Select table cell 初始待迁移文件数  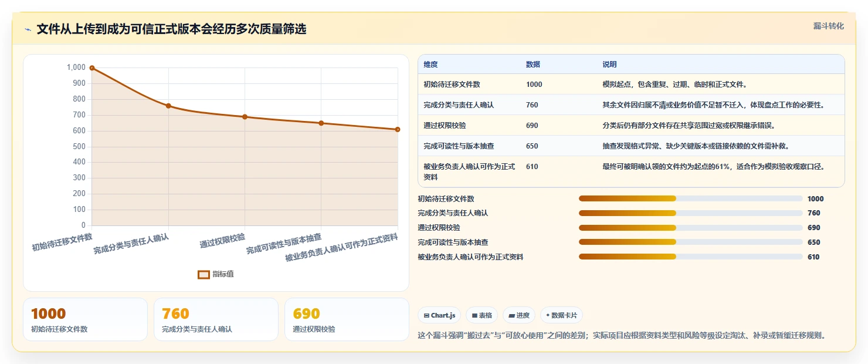coord(452,85)
